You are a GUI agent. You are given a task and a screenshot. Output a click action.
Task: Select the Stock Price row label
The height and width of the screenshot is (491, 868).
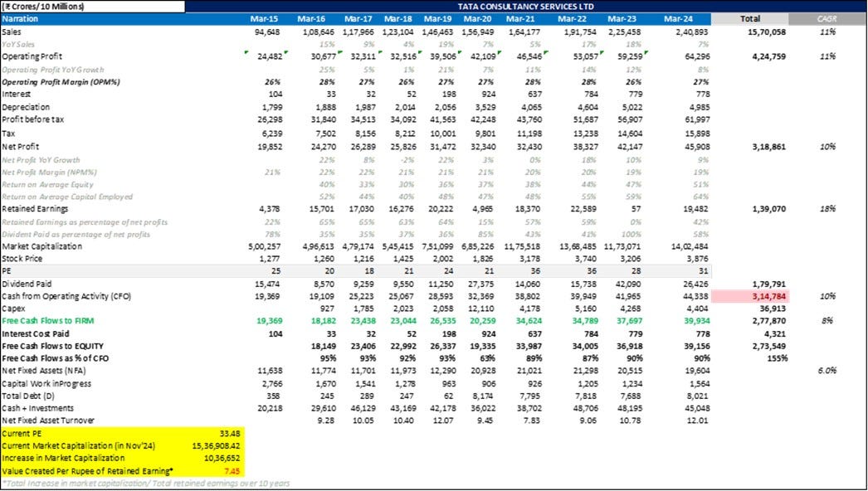pos(22,259)
